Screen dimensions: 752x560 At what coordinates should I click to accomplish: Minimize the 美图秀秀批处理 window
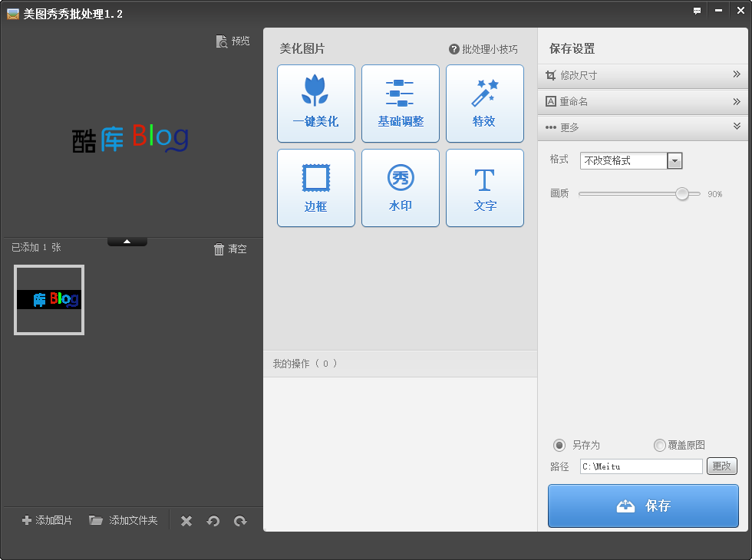(718, 11)
